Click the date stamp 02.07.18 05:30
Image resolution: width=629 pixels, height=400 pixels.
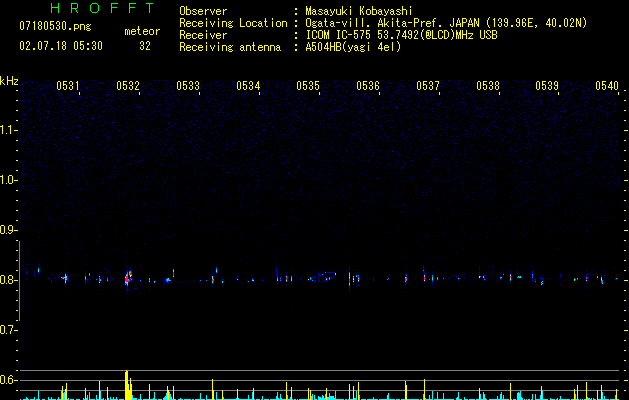click(61, 46)
